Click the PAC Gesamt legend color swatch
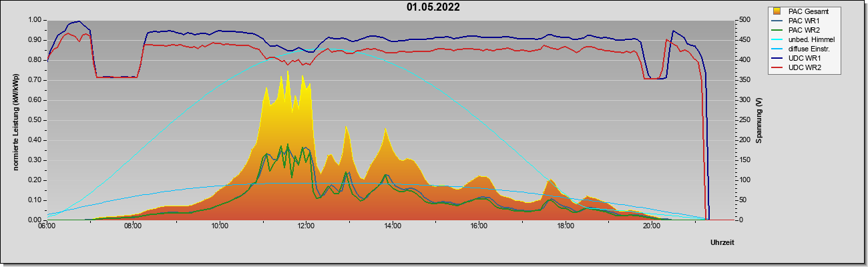This screenshot has width=868, height=267. coord(777,11)
